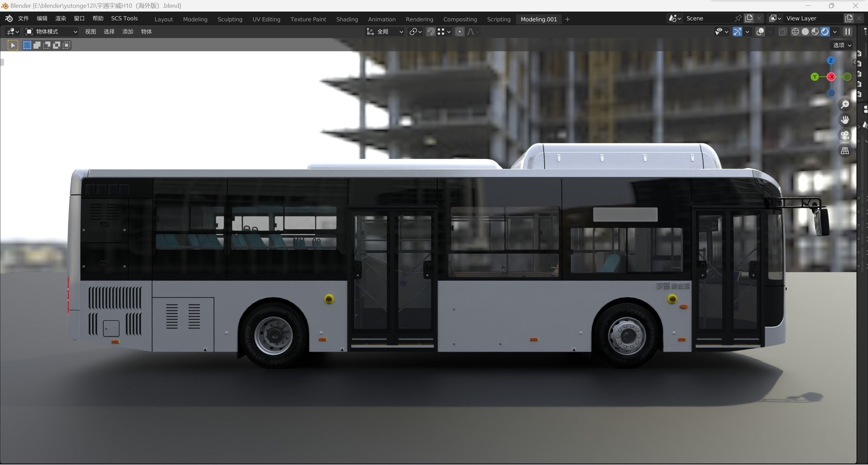Click the Y axis on navigation gizmo
This screenshot has width=868, height=465.
[814, 77]
